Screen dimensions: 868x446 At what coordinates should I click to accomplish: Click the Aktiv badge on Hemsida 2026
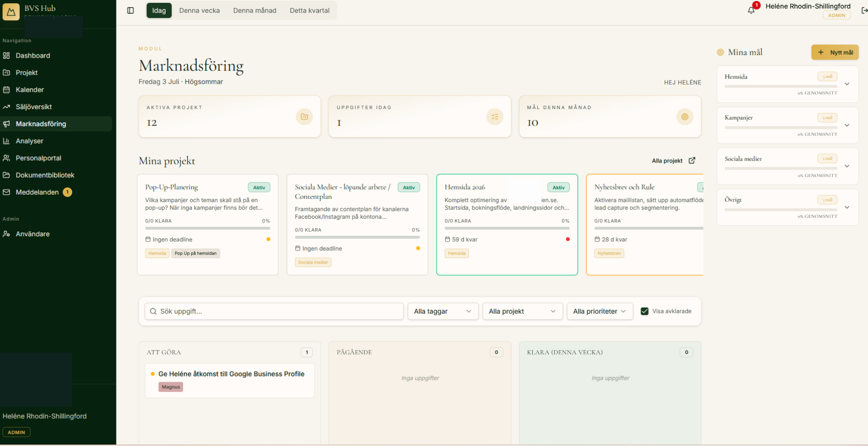click(558, 188)
